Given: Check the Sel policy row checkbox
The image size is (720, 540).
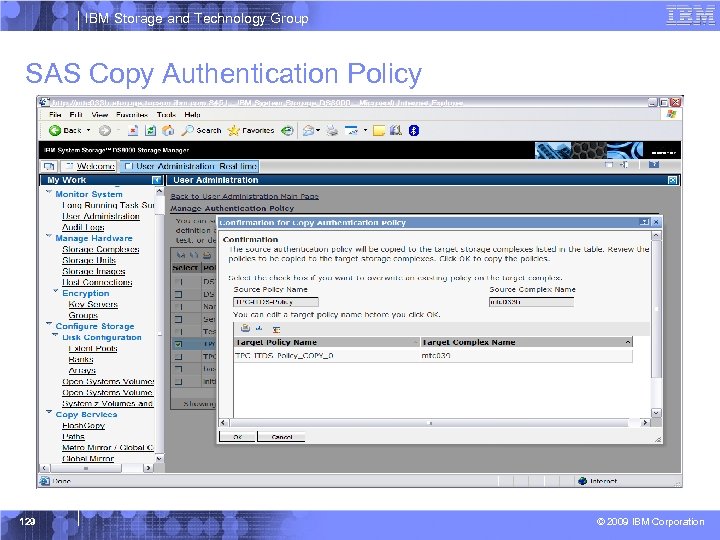Looking at the screenshot, I should tap(178, 319).
